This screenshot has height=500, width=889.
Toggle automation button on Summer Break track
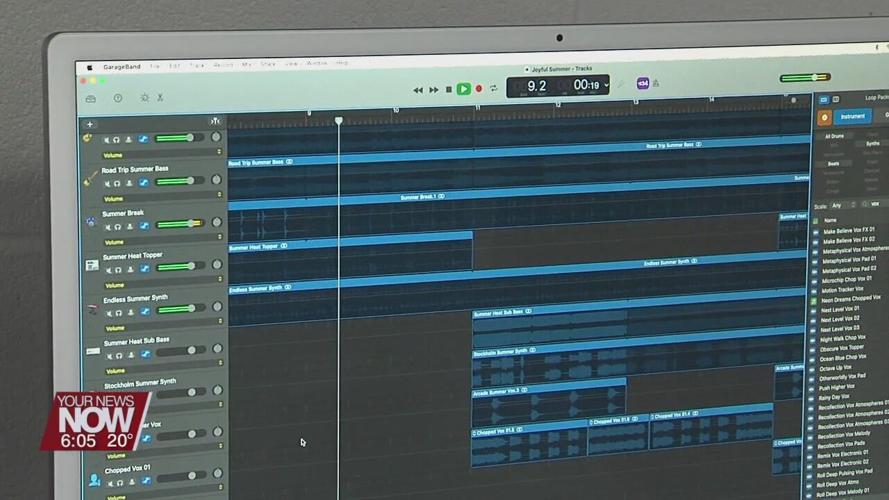click(x=144, y=226)
